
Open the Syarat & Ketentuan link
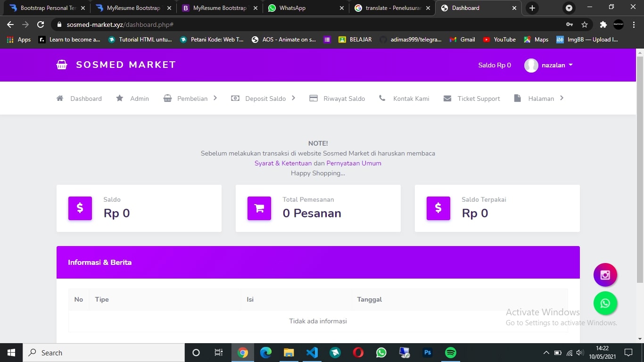(283, 163)
